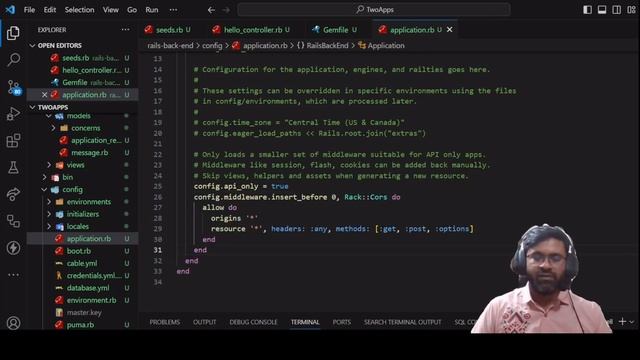Viewport: 640px width, 360px height.
Task: Open the File menu
Action: click(29, 10)
